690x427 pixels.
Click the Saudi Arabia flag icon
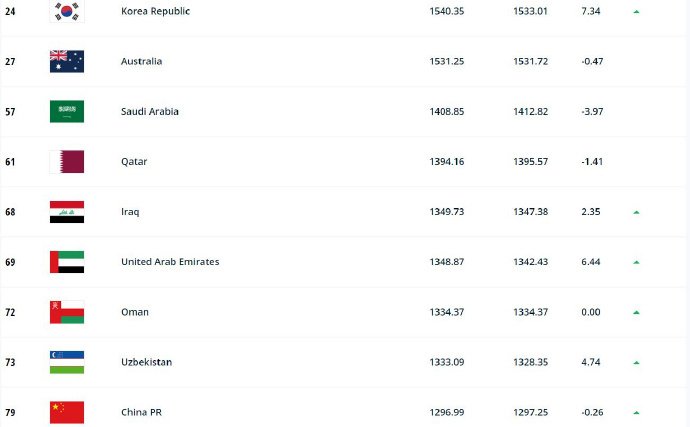67,111
